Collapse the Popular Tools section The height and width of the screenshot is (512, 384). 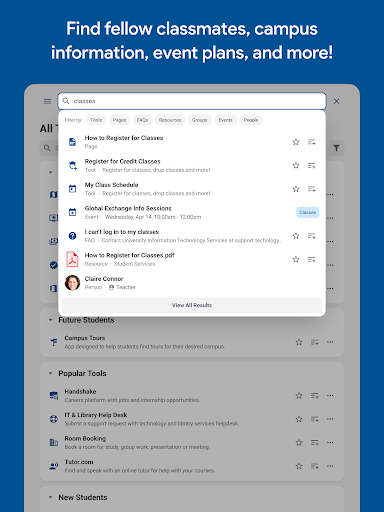pyautogui.click(x=51, y=373)
